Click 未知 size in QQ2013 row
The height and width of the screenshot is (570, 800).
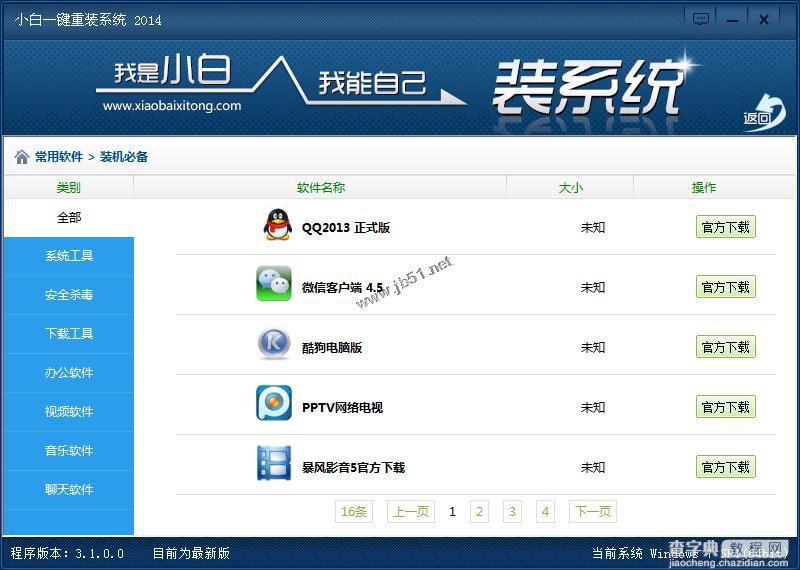coord(593,228)
